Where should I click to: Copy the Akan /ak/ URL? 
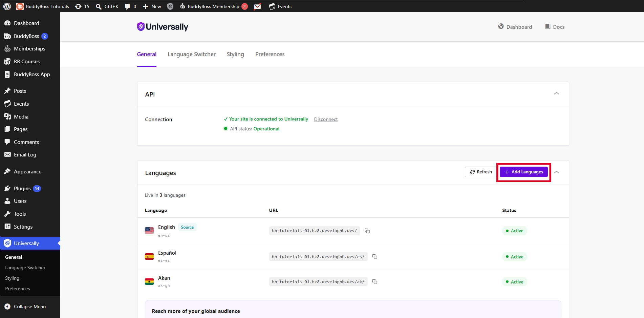click(x=374, y=282)
